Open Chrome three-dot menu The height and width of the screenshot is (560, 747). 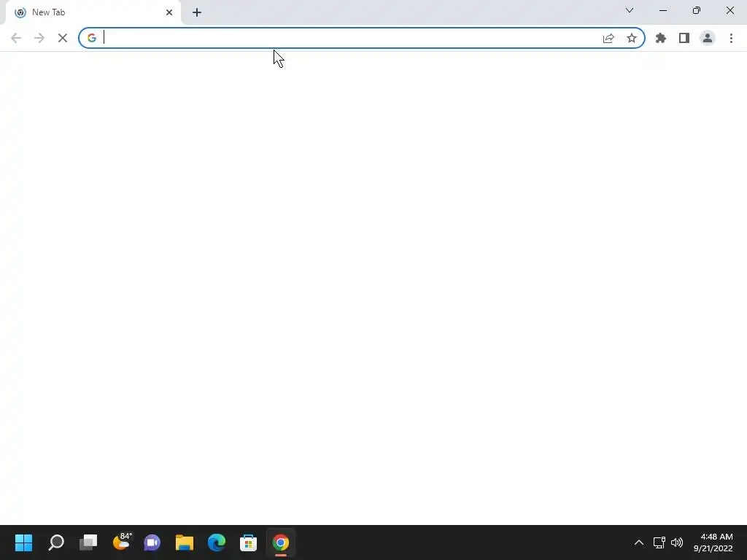click(731, 38)
